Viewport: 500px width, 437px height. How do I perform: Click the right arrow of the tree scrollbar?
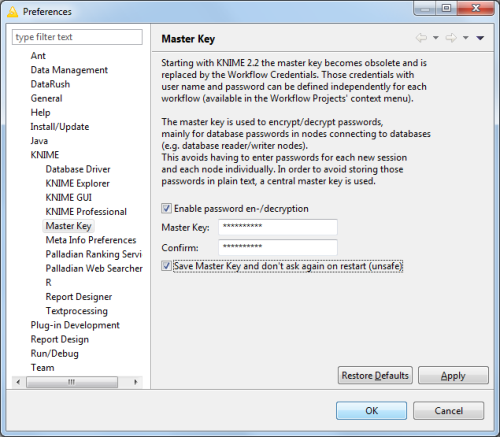136,382
